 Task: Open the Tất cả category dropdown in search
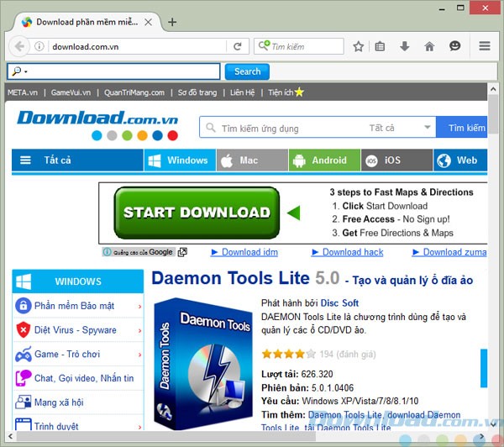[x=400, y=128]
